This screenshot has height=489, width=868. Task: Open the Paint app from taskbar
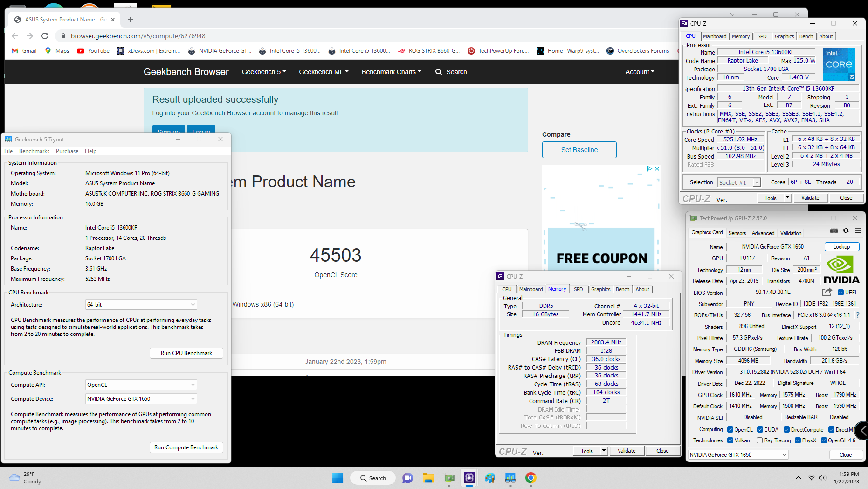490,478
